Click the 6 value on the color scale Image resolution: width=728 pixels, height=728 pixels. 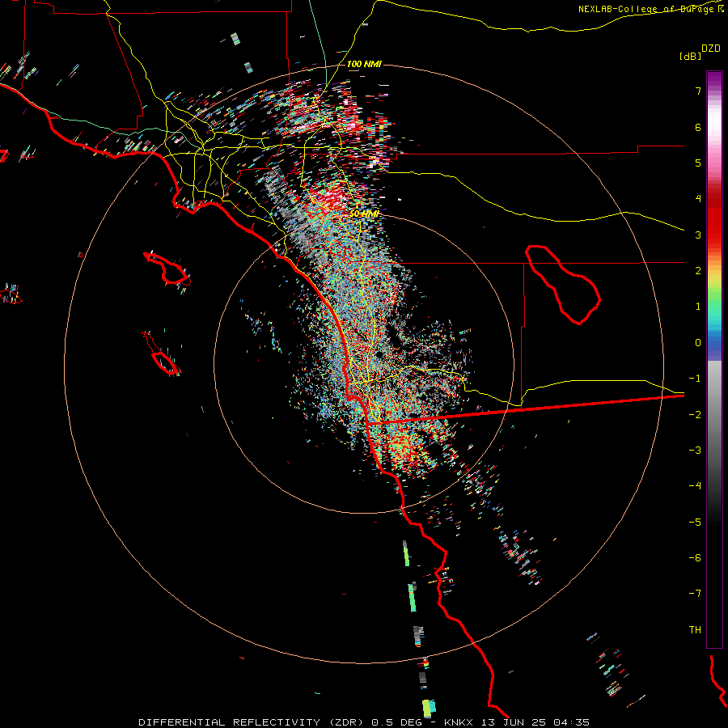tap(698, 127)
